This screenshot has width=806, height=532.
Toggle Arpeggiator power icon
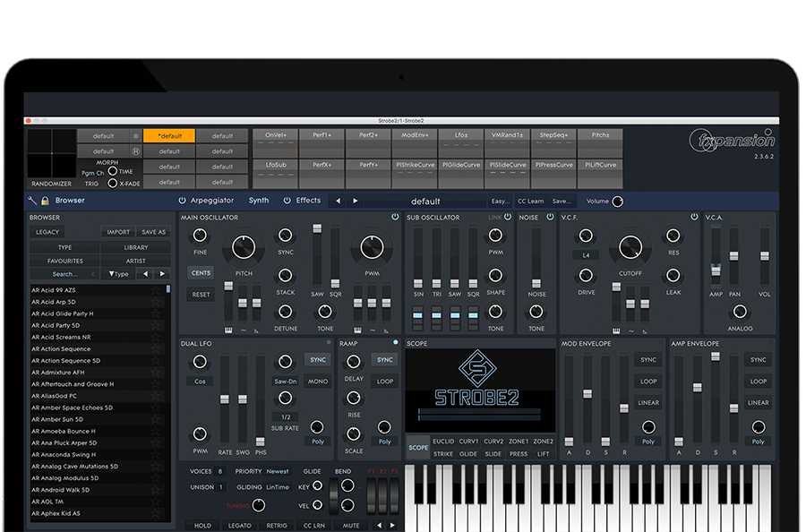point(182,201)
